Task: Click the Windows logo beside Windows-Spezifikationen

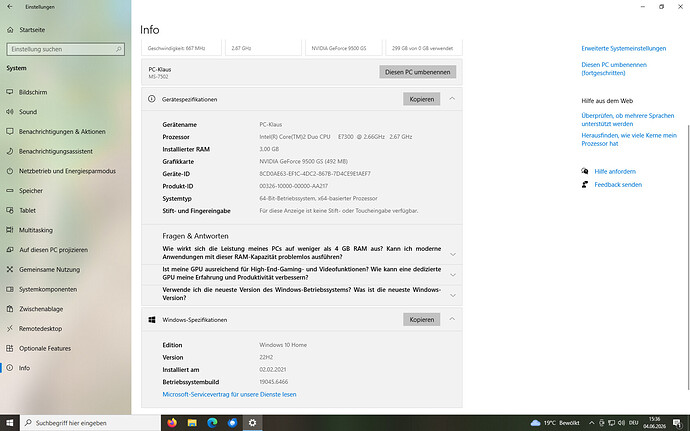Action: click(152, 320)
